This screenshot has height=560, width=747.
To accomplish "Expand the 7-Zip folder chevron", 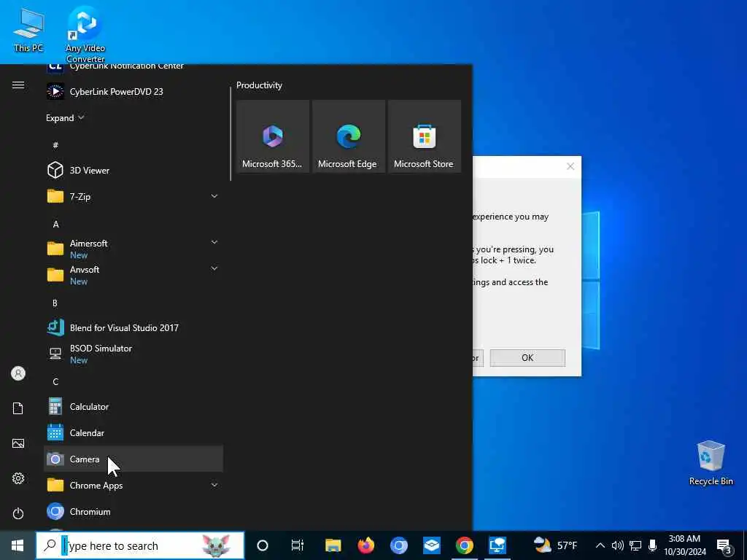I will click(x=214, y=196).
